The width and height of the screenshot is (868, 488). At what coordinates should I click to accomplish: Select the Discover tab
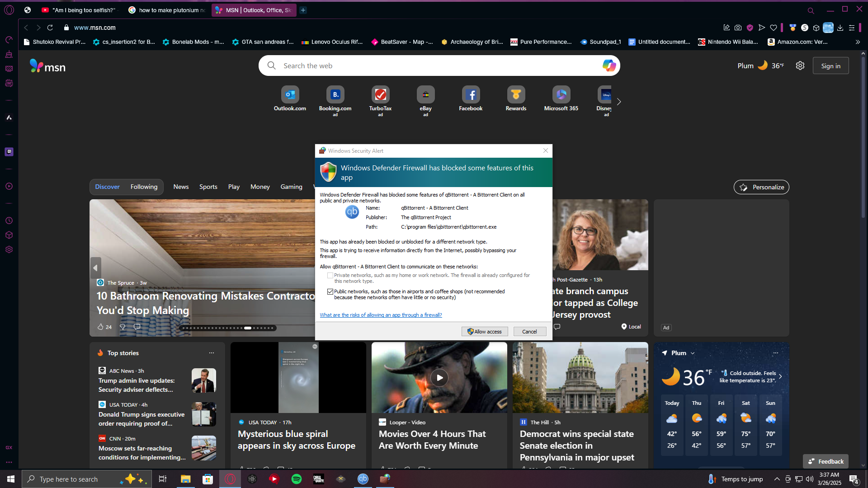(x=107, y=187)
